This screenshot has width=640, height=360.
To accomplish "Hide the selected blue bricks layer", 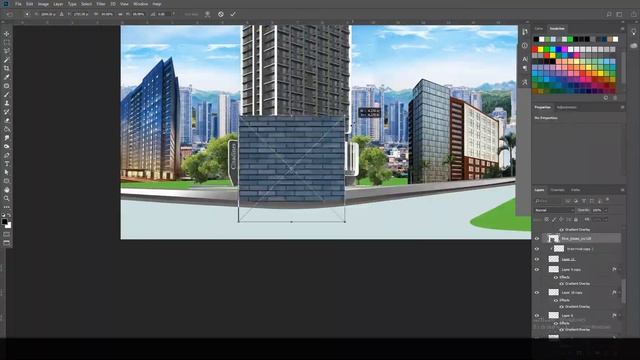I will [x=537, y=238].
